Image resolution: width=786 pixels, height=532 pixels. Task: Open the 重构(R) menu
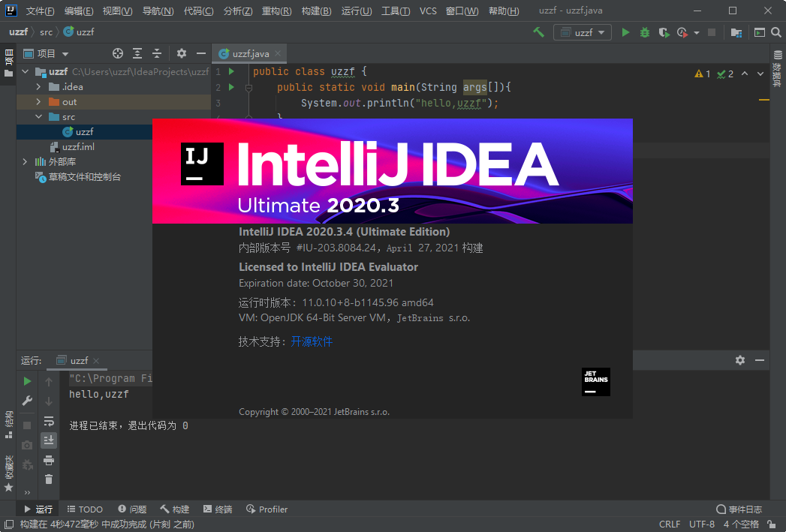pos(277,11)
